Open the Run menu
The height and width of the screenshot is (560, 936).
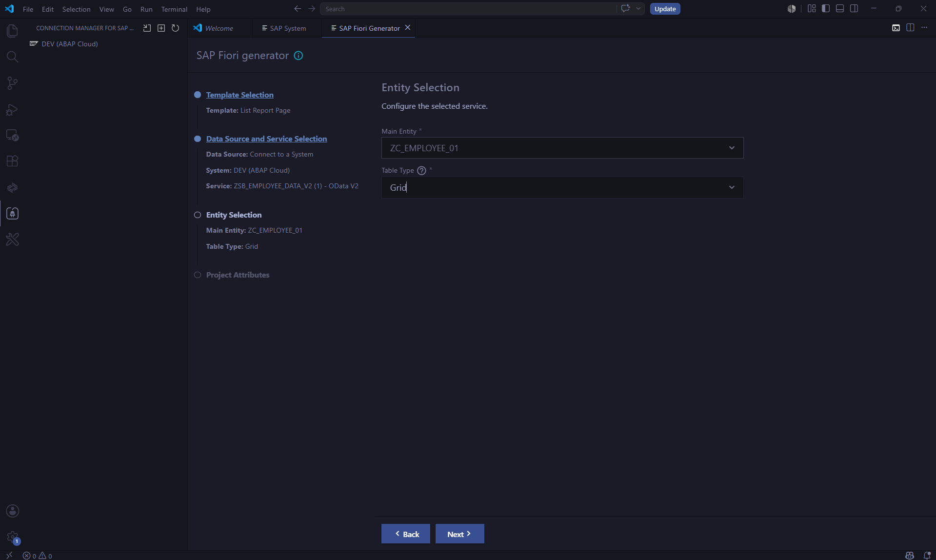[146, 9]
